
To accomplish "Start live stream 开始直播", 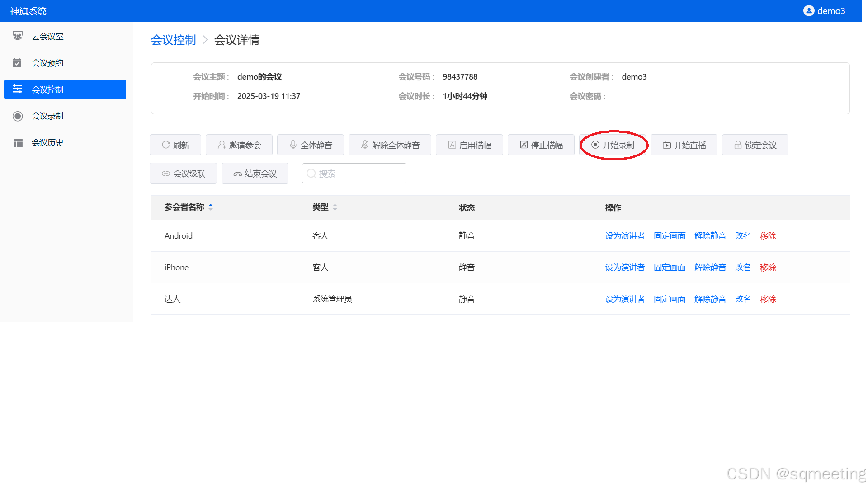I will pyautogui.click(x=684, y=145).
